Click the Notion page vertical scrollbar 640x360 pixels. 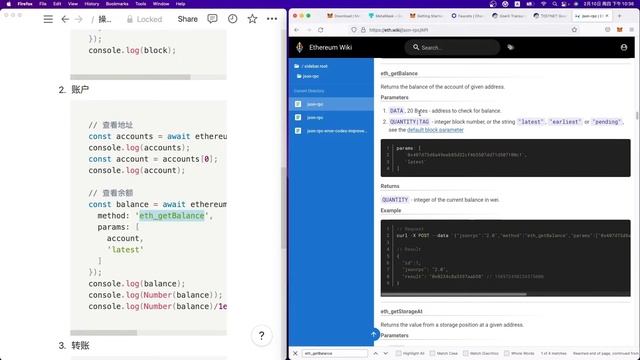(283, 207)
